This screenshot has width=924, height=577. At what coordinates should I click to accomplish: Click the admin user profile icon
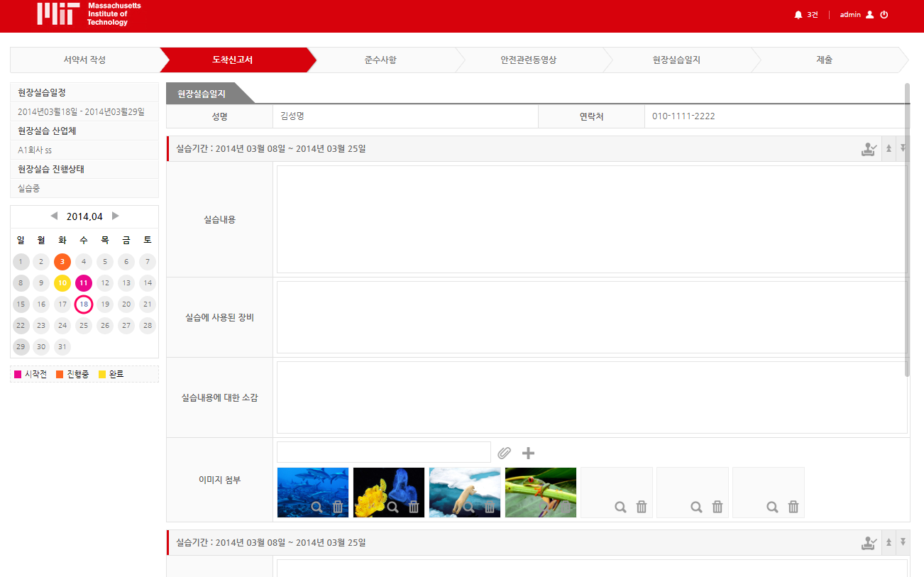click(x=869, y=13)
